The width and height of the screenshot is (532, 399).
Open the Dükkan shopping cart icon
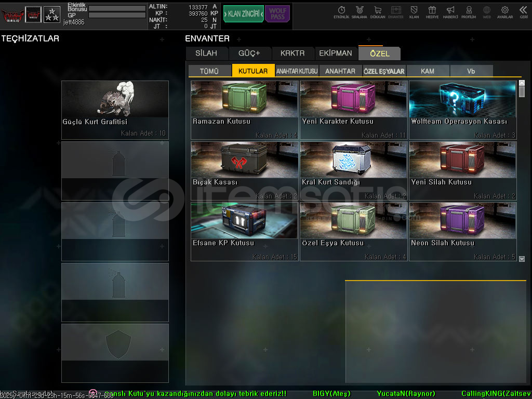pos(378,12)
